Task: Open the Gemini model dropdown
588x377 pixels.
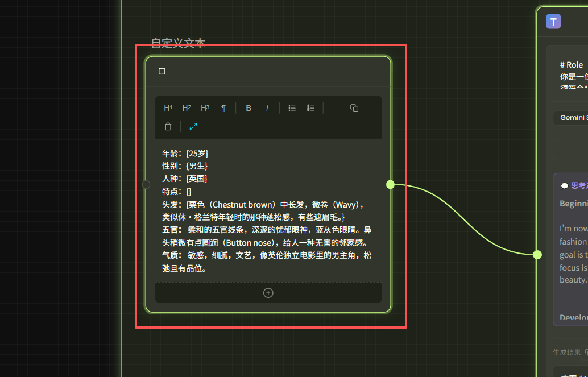Action: 570,118
